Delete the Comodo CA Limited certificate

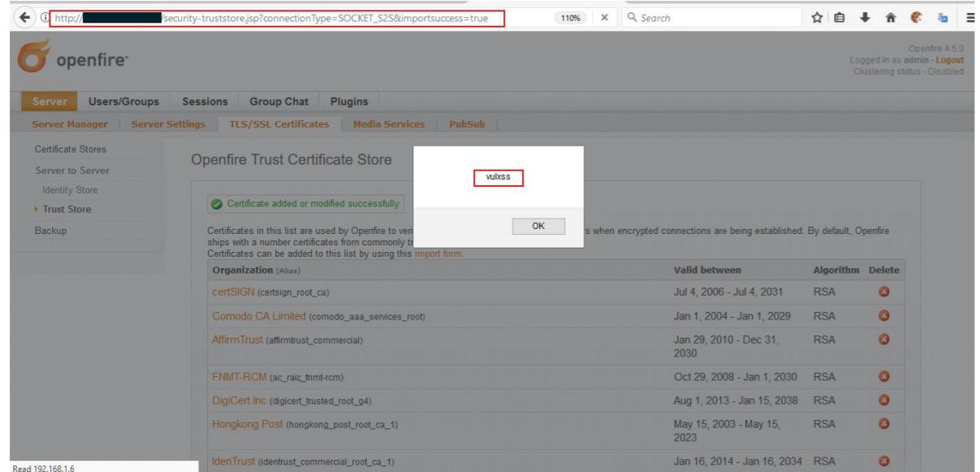884,316
